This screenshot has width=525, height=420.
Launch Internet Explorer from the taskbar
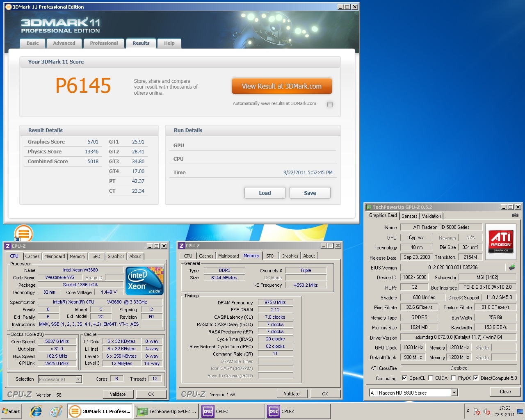point(36,411)
